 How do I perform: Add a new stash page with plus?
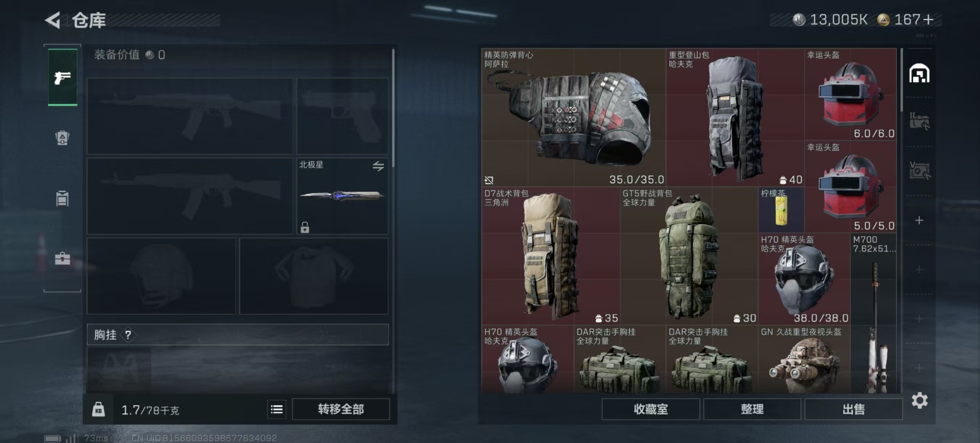point(919,220)
